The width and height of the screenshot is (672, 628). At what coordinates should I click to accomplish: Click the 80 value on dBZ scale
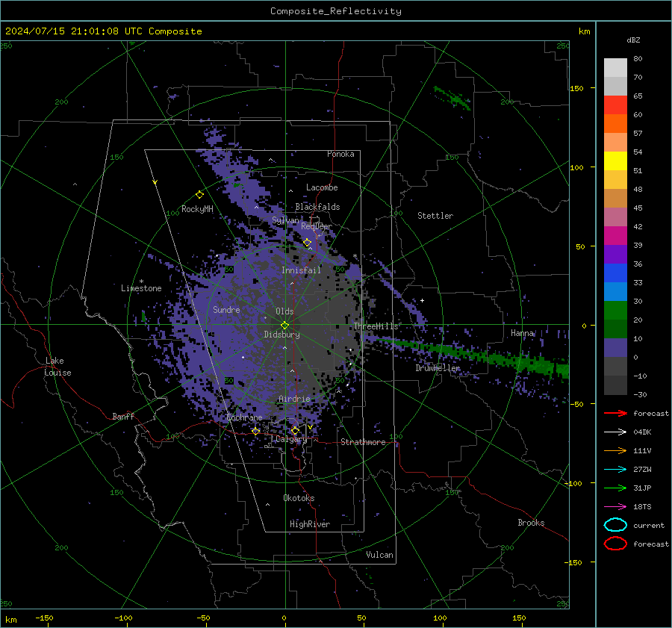638,59
